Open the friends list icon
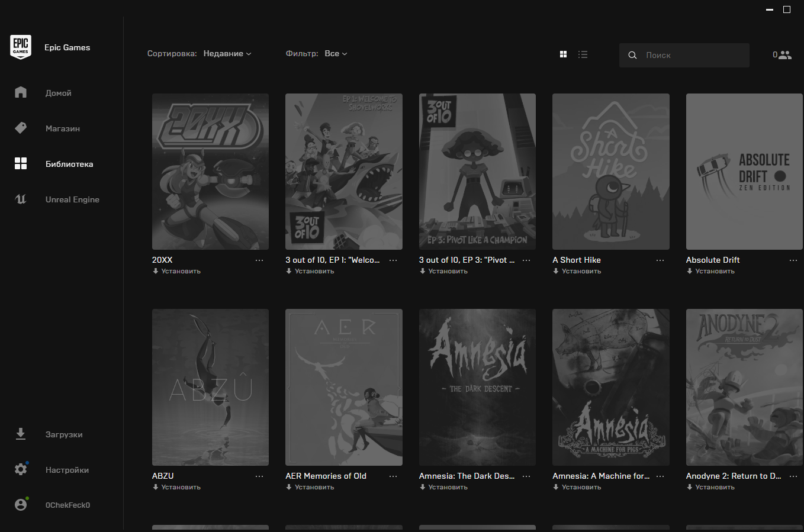Viewport: 804px width, 532px height. pos(784,55)
